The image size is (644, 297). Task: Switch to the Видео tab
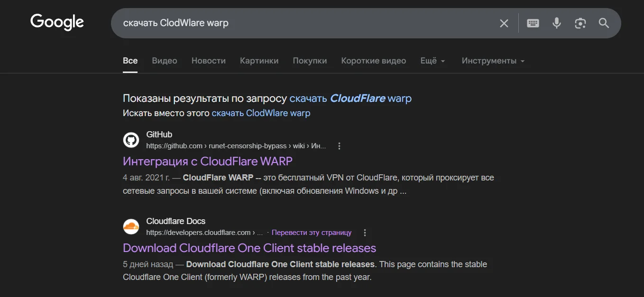pyautogui.click(x=165, y=61)
